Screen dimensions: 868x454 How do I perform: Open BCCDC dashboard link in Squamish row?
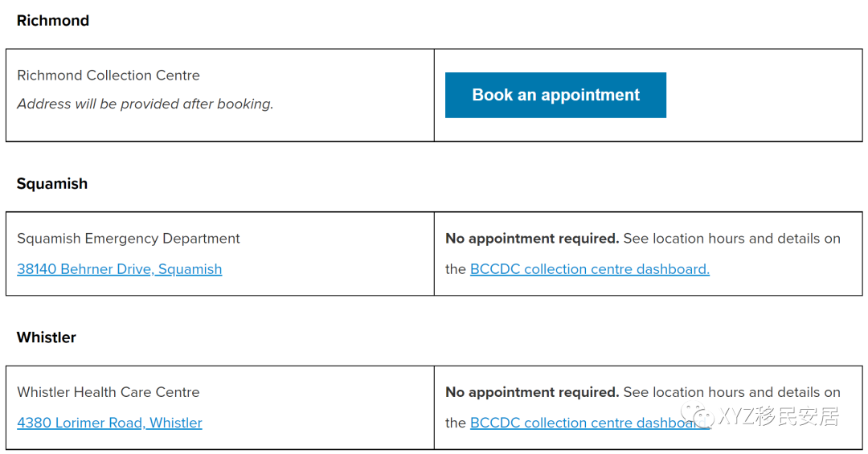click(x=589, y=269)
